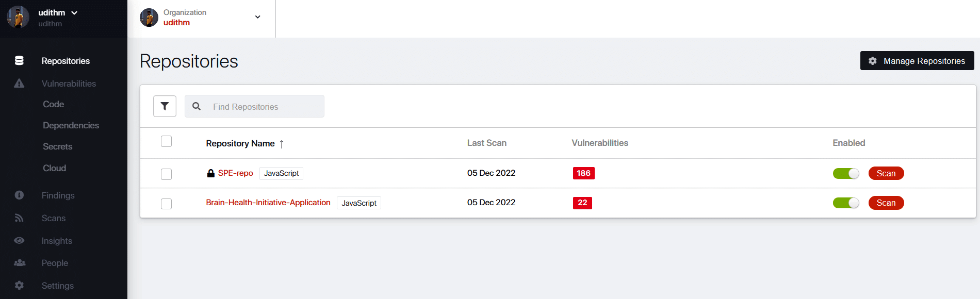Click the Manage Repositories button
The height and width of the screenshot is (299, 980).
pos(917,61)
